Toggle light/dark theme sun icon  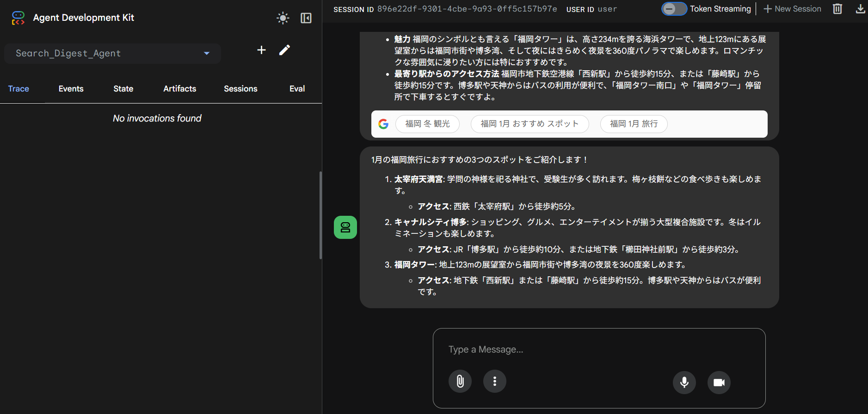(x=283, y=18)
